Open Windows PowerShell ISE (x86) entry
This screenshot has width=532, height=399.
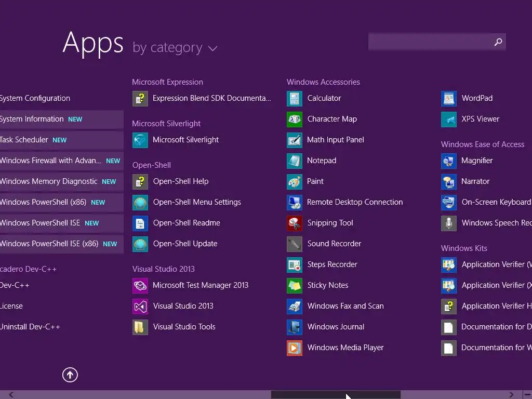[61, 244]
